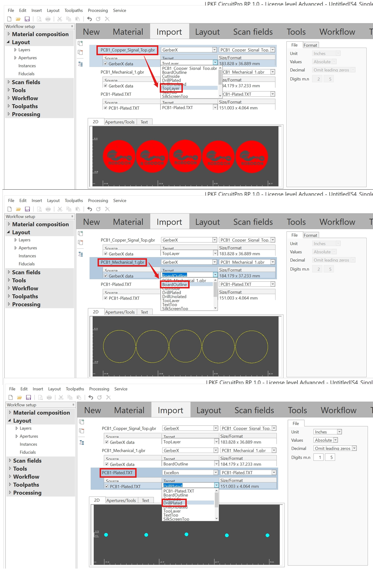
Task: Open the Toolpaths menu in the topmost menu bar
Action: click(73, 11)
